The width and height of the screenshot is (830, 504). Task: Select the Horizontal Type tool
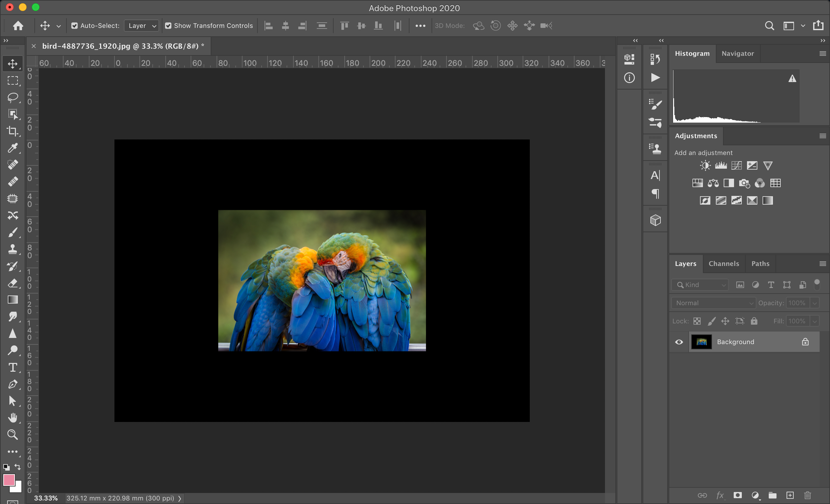tap(13, 367)
